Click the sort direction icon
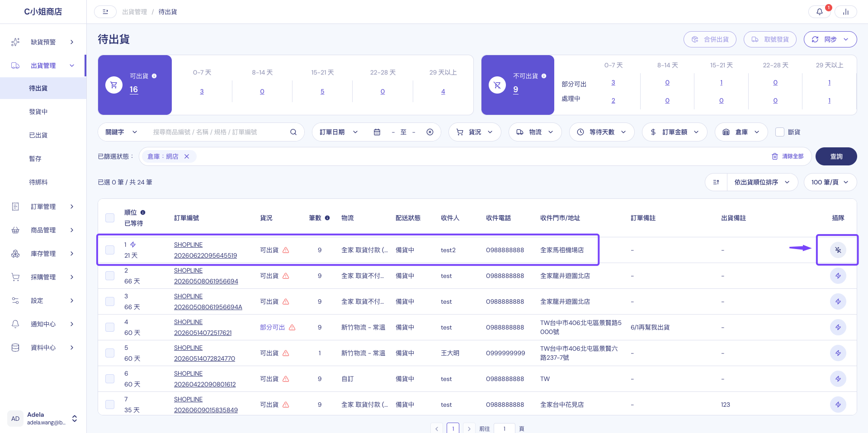 [x=716, y=182]
